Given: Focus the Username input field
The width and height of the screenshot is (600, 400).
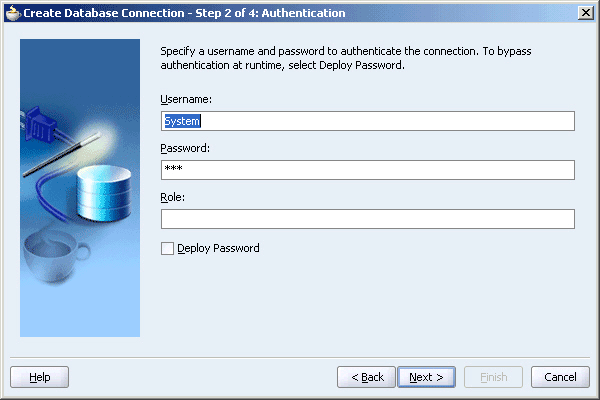Looking at the screenshot, I should tap(368, 121).
